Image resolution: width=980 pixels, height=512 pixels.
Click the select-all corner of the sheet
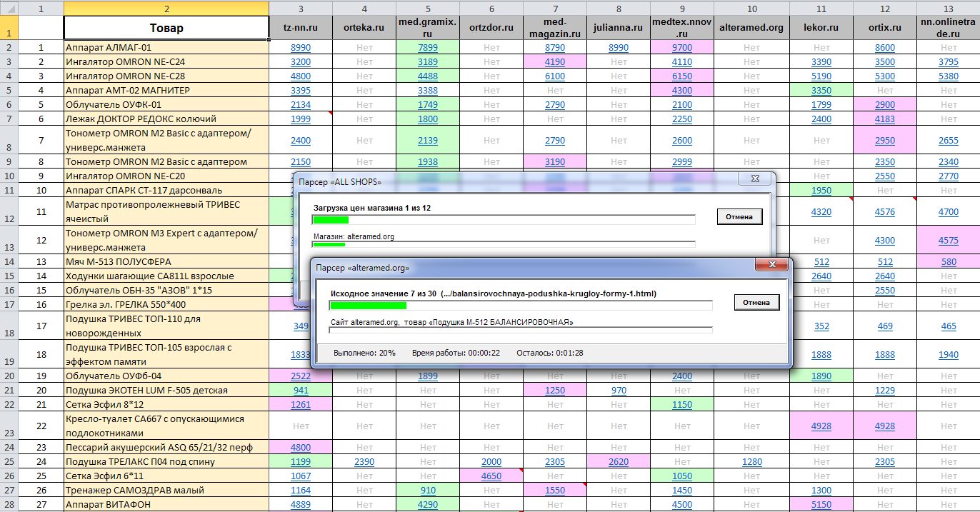9,9
